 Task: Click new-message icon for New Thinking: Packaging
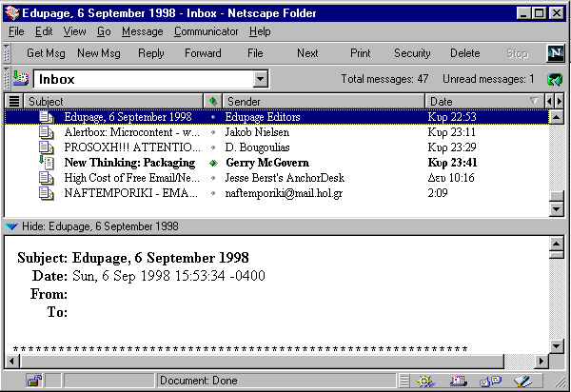coord(47,163)
